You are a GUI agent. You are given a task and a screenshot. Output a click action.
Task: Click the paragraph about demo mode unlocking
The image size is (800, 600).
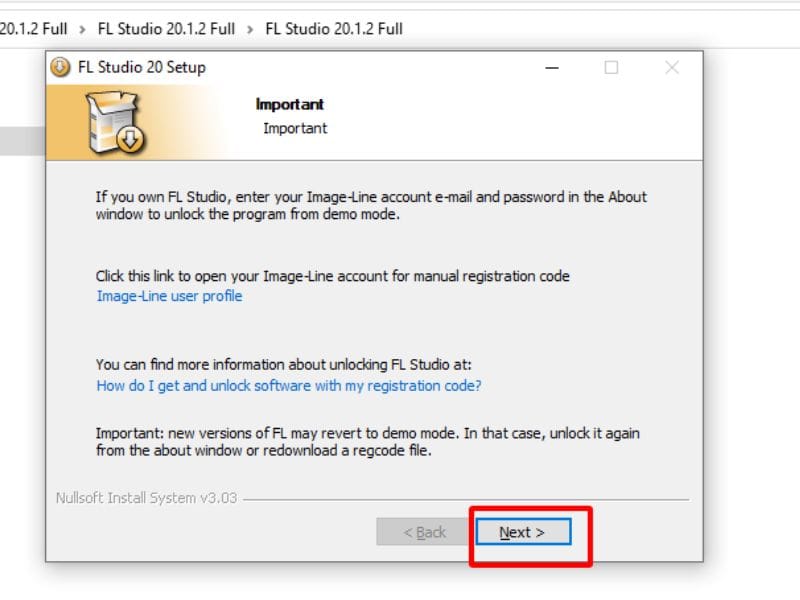click(370, 206)
